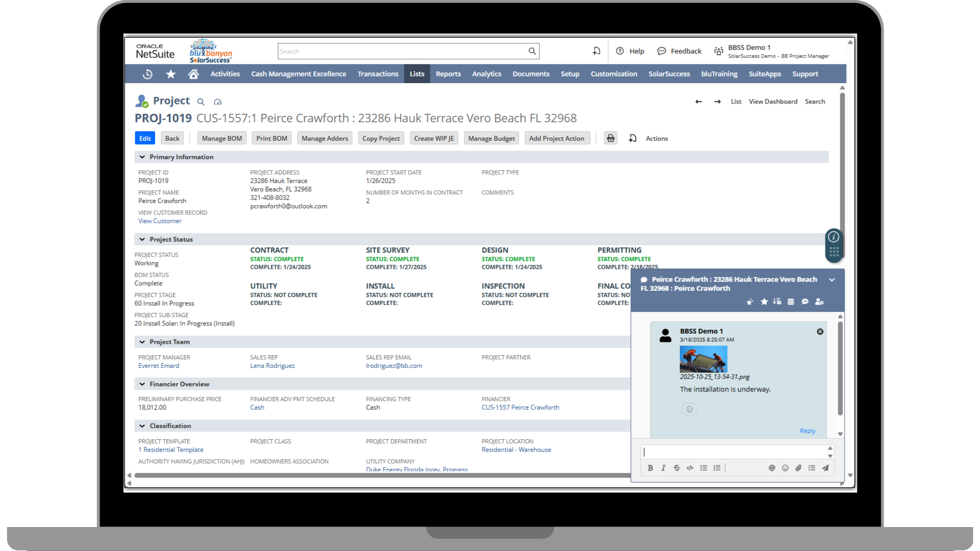
Task: Insert a bulleted list in chat editor
Action: tap(703, 468)
